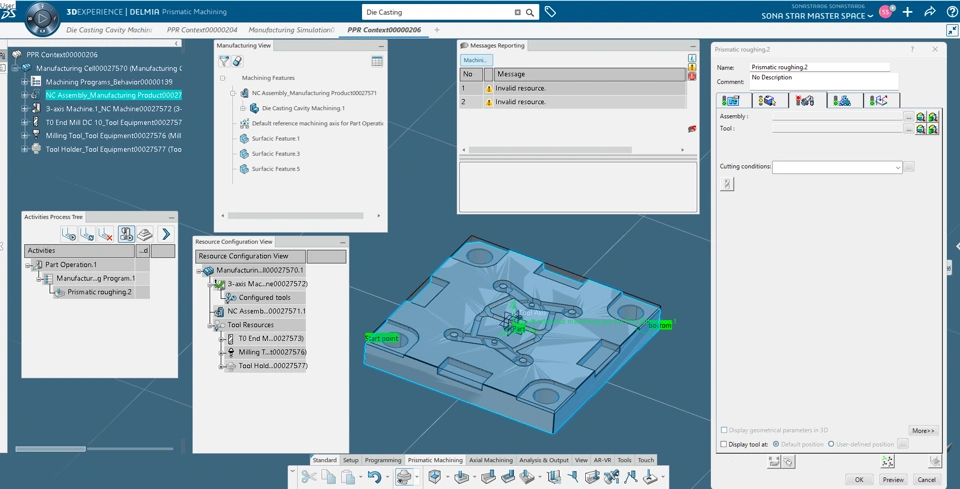Click the facing operation icon in bottom toolbar
The height and width of the screenshot is (489, 960).
tap(488, 476)
